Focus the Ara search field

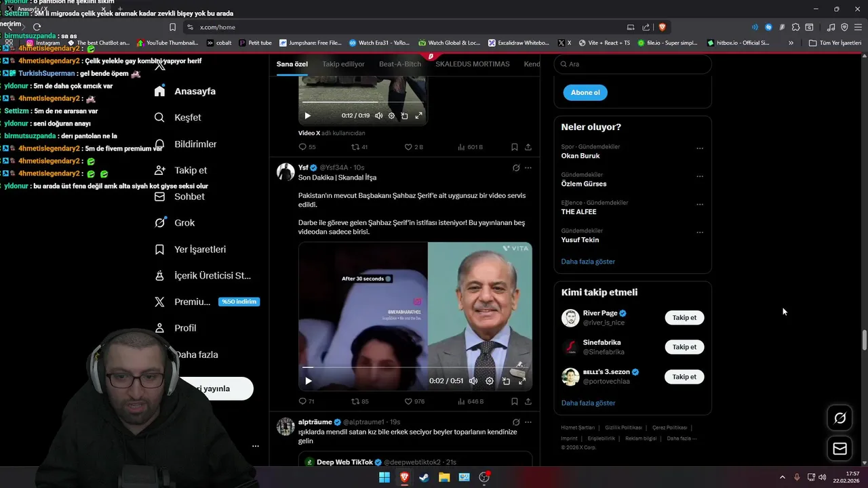(633, 64)
